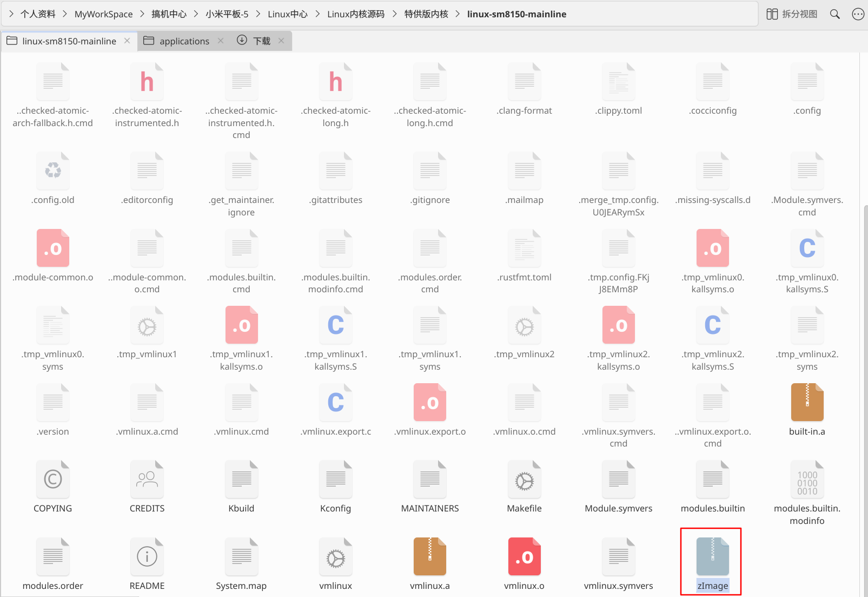This screenshot has height=597, width=868.
Task: Open the more options ellipsis menu
Action: 858,14
